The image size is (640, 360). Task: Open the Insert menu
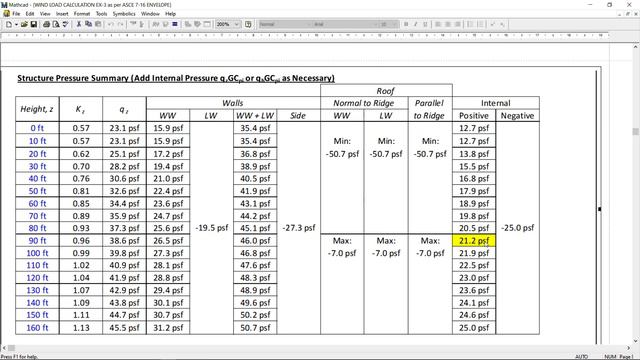pos(62,13)
